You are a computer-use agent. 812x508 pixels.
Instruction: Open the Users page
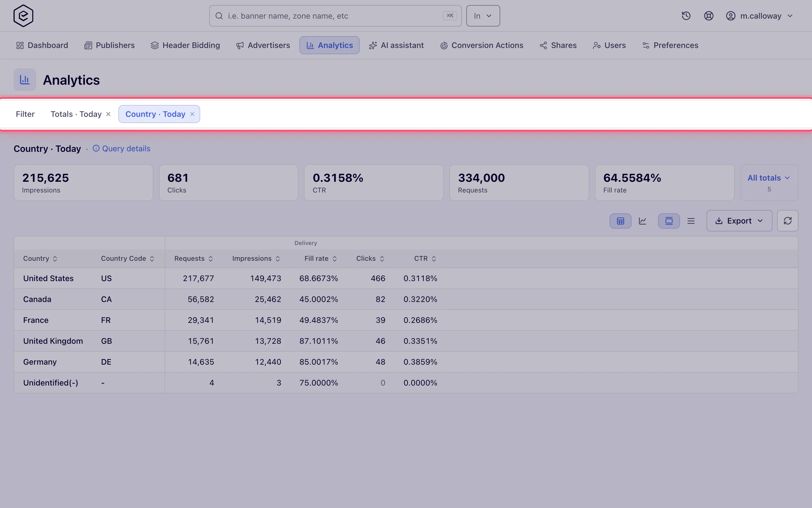pyautogui.click(x=609, y=45)
